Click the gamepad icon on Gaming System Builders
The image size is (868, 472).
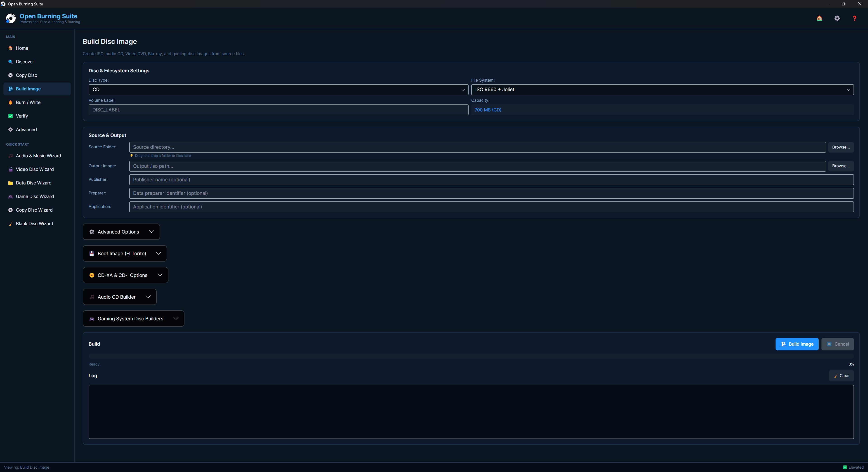[92, 319]
